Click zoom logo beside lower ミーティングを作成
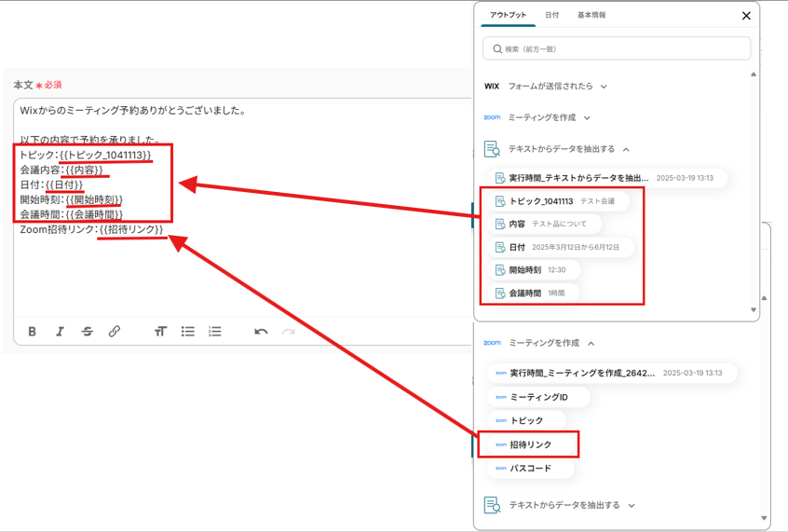 coord(492,343)
